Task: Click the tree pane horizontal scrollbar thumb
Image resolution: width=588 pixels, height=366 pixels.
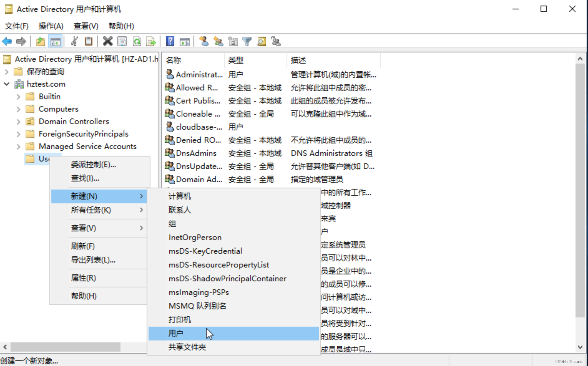Action: point(66,347)
